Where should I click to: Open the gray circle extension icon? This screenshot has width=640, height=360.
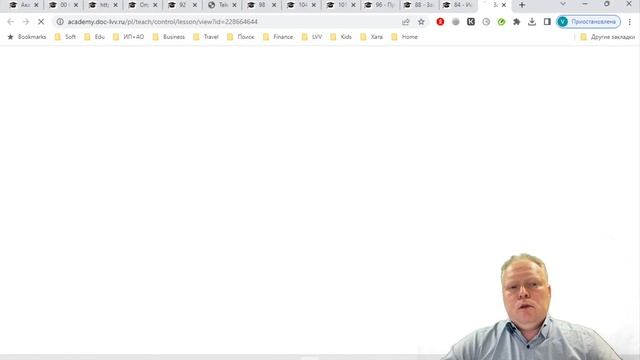click(456, 22)
